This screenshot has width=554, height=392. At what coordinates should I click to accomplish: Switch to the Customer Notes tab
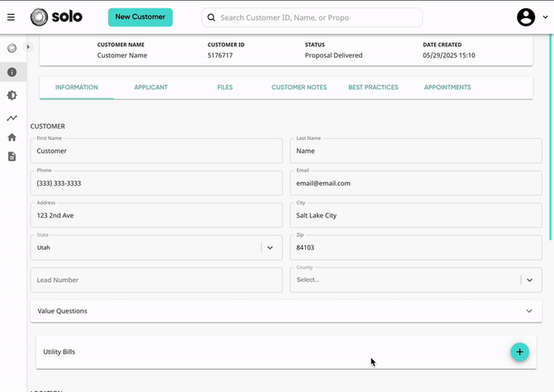298,87
